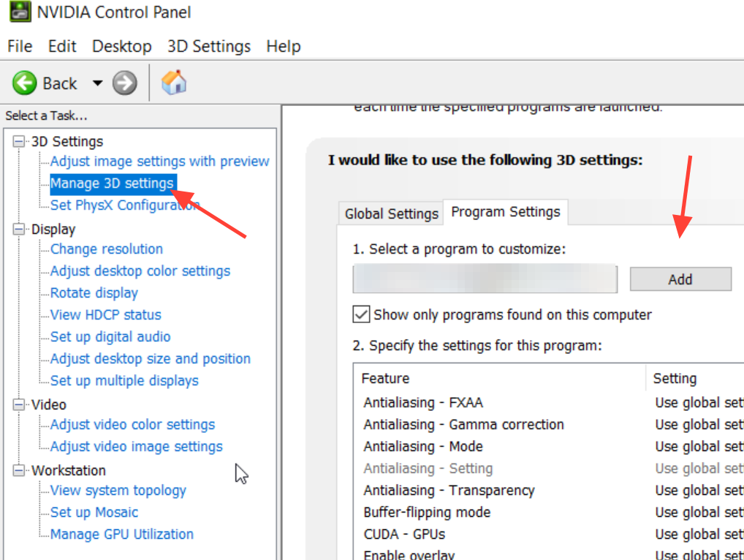Image resolution: width=744 pixels, height=560 pixels.
Task: Open the Edit menu
Action: point(62,46)
